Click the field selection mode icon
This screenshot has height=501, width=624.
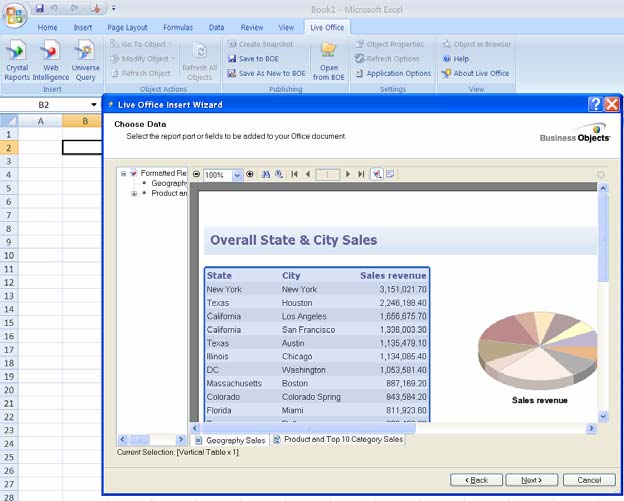click(390, 174)
